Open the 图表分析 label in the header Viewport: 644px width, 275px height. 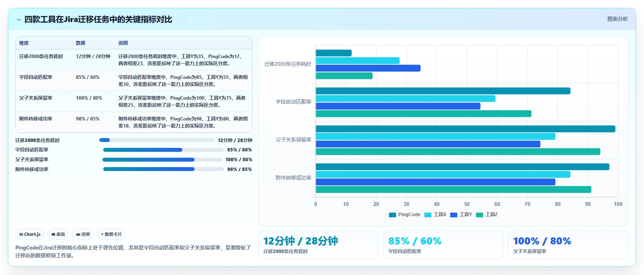tap(617, 19)
